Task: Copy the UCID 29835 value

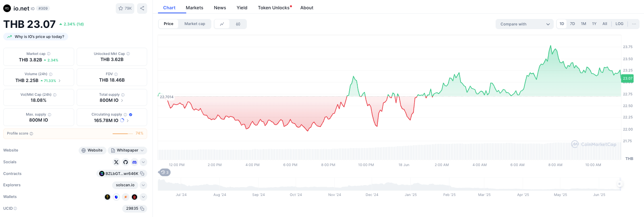Action: coord(142,209)
